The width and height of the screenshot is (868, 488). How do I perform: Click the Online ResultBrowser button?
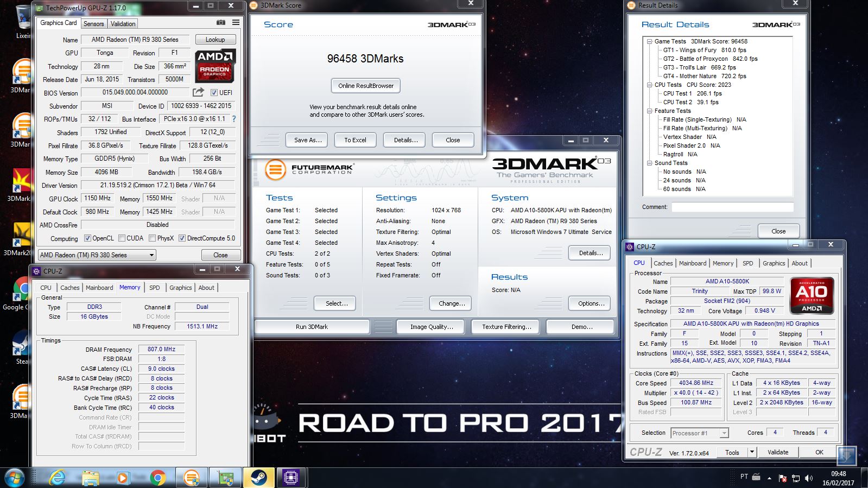[366, 86]
